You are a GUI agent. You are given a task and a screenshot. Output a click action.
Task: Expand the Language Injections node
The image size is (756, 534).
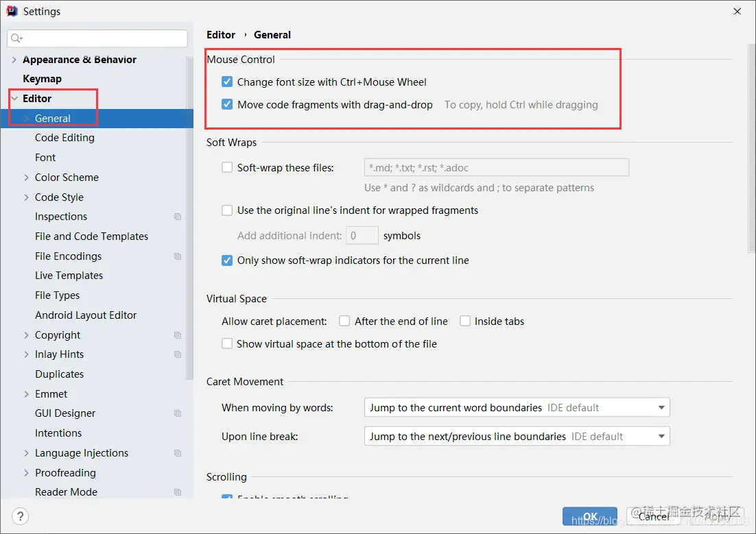[27, 453]
